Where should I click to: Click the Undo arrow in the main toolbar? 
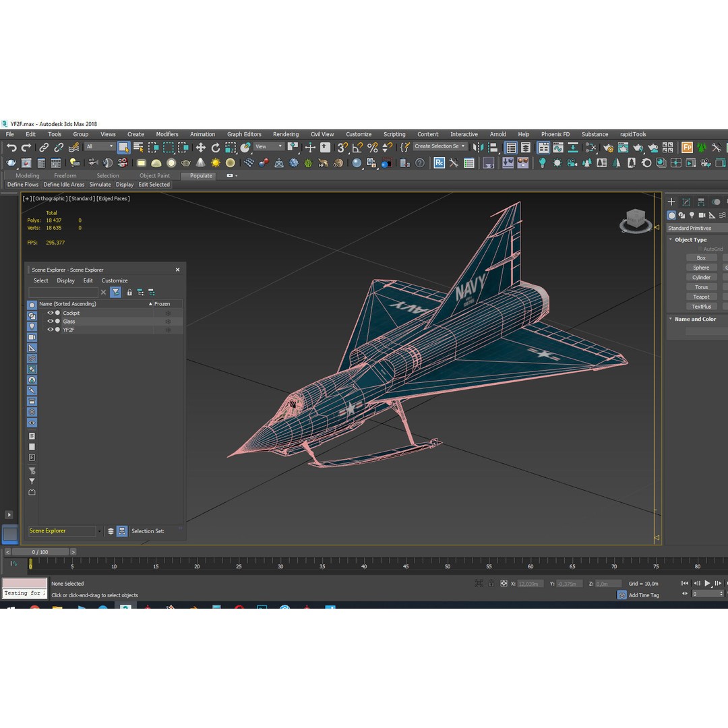click(x=11, y=148)
